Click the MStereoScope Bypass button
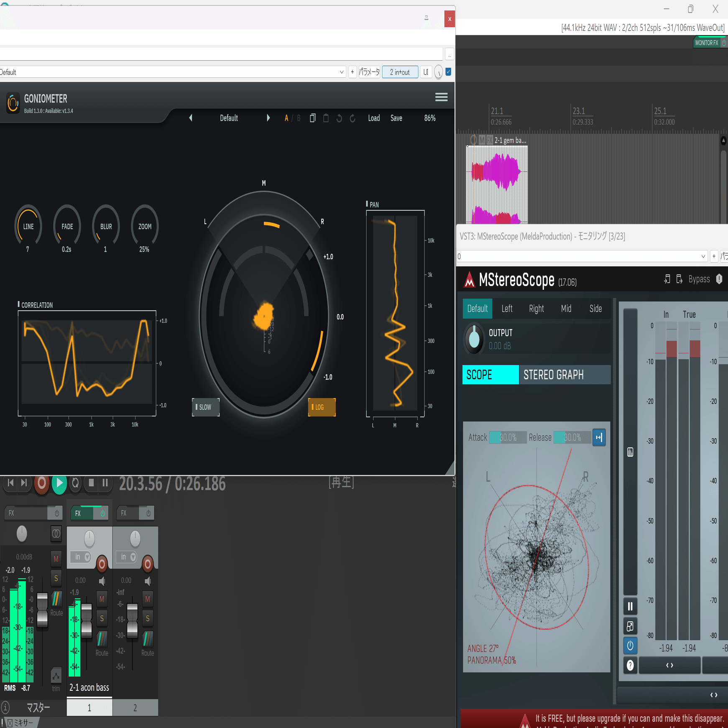Viewport: 728px width, 728px height. click(x=699, y=279)
